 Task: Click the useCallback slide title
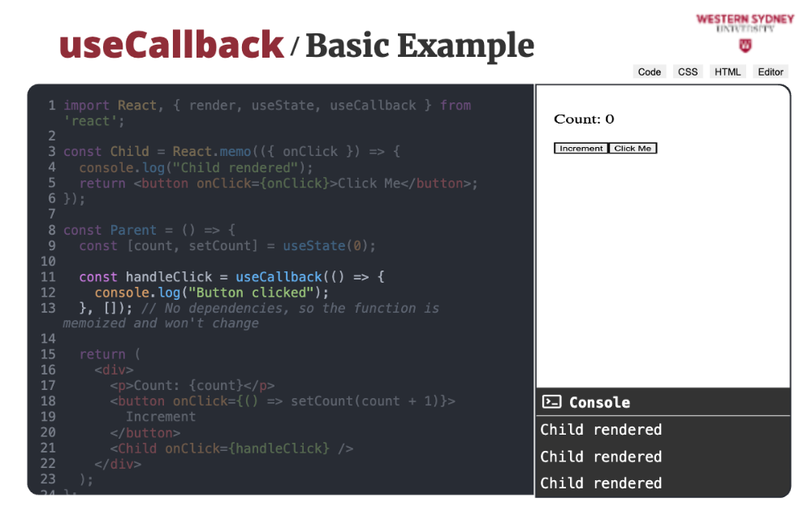(171, 45)
